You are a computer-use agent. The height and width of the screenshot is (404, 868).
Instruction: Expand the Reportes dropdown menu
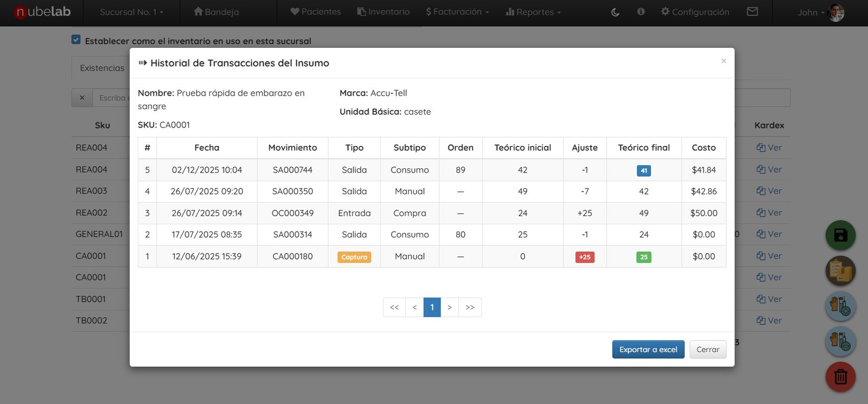[x=533, y=12]
